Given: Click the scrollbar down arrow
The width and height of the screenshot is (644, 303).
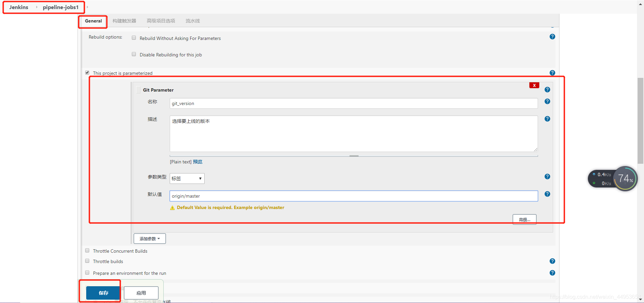Looking at the screenshot, I should click(640, 299).
